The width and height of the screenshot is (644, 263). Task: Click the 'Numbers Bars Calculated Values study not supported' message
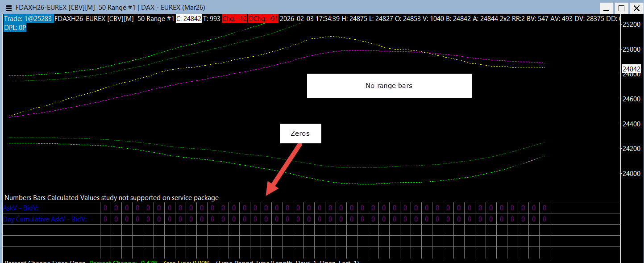112,197
